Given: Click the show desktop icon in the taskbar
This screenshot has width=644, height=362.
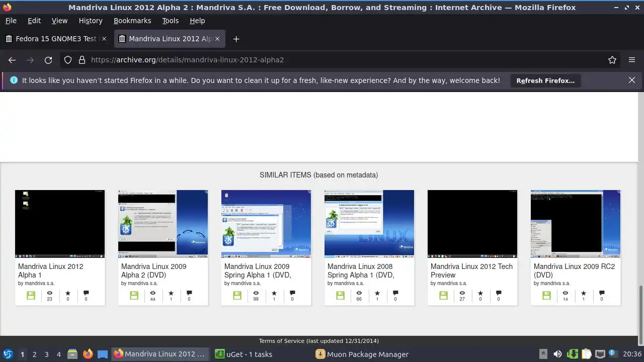Looking at the screenshot, I should pos(103,354).
